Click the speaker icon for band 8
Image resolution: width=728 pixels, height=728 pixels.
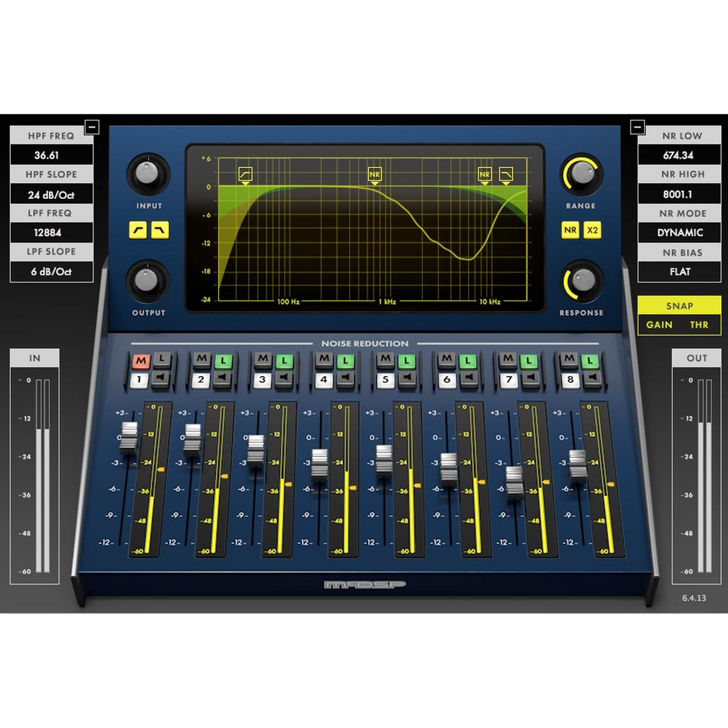[591, 379]
